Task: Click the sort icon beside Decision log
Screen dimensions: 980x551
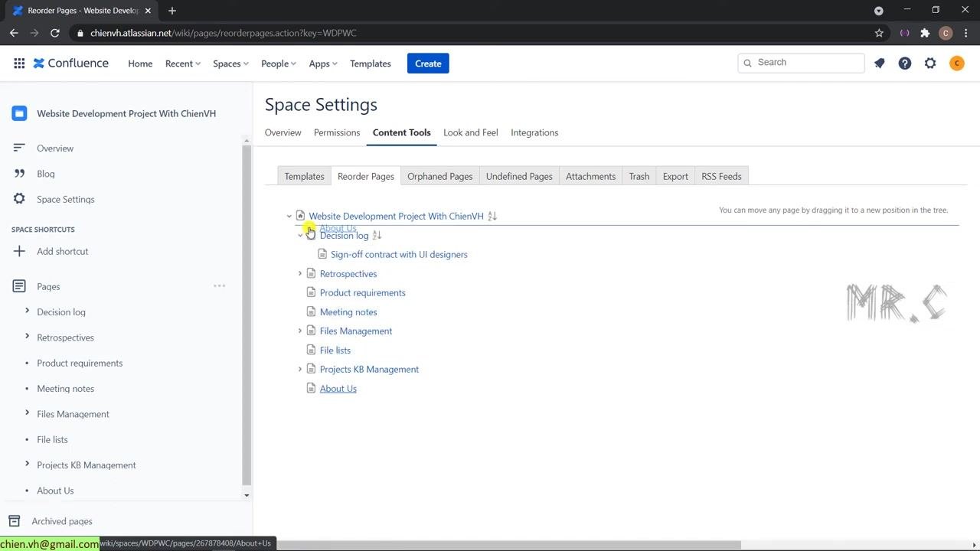Action: (x=377, y=236)
